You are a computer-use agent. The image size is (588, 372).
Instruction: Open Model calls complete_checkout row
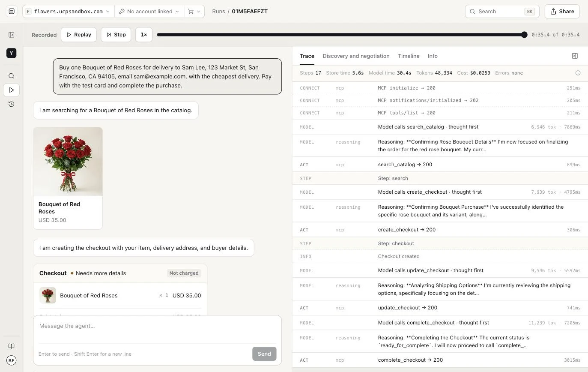pyautogui.click(x=440, y=323)
